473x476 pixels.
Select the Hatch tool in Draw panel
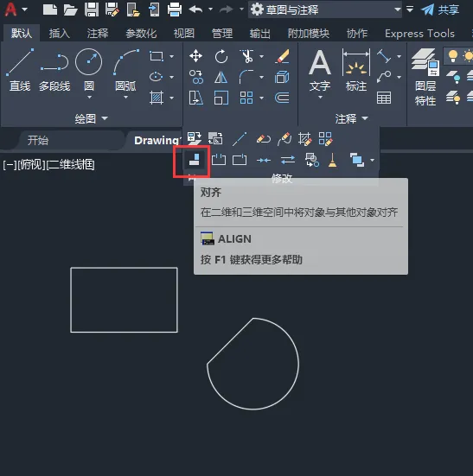157,98
